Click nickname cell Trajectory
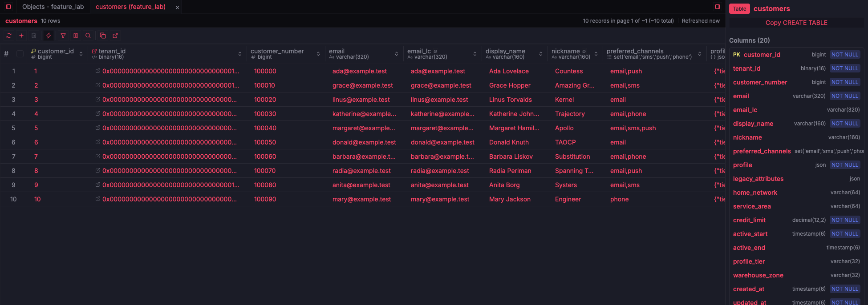This screenshot has width=868, height=305. [x=570, y=114]
